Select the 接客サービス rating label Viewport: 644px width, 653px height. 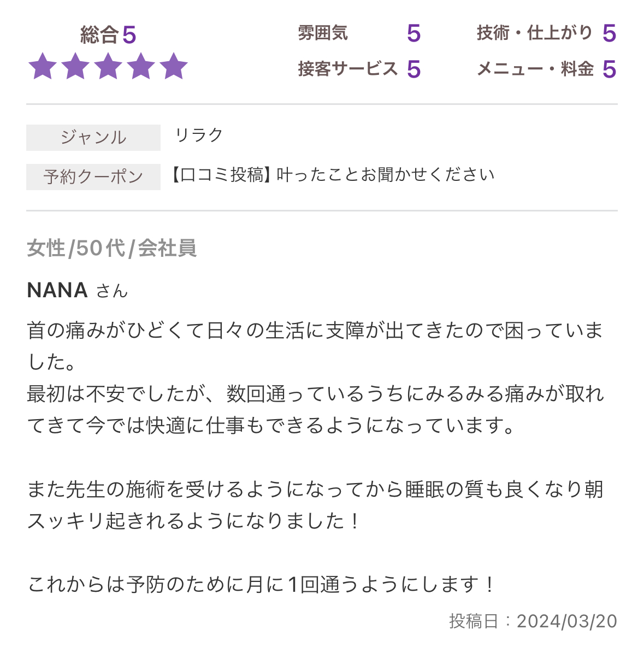(347, 69)
